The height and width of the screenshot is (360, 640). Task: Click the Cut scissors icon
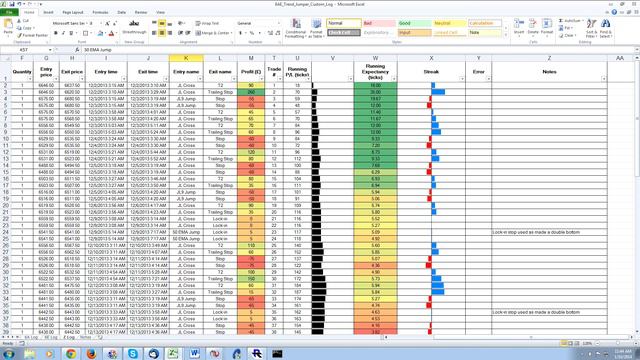click(x=19, y=20)
